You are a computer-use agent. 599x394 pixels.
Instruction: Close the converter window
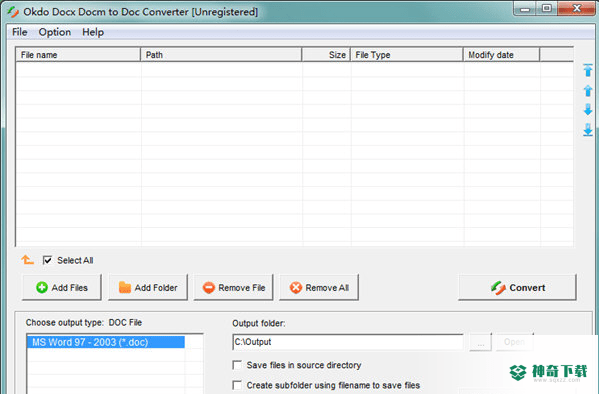coord(576,8)
